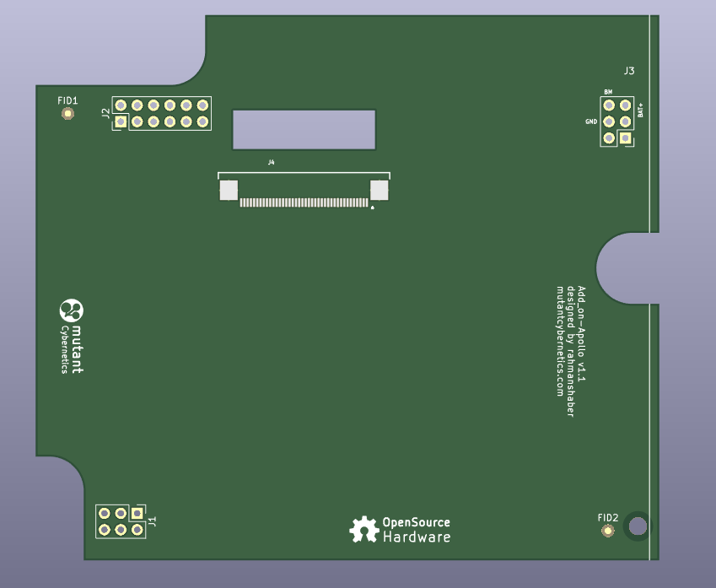Click the mounting hole beside FID2
The width and height of the screenshot is (716, 588).
pyautogui.click(x=638, y=527)
